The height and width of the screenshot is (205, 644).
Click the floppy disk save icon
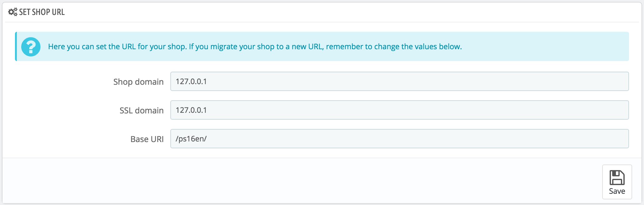(617, 178)
